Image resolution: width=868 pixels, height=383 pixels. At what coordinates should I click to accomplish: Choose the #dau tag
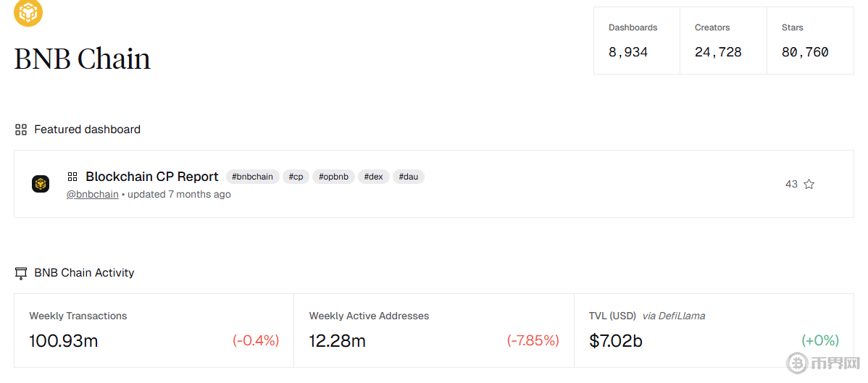tap(408, 177)
